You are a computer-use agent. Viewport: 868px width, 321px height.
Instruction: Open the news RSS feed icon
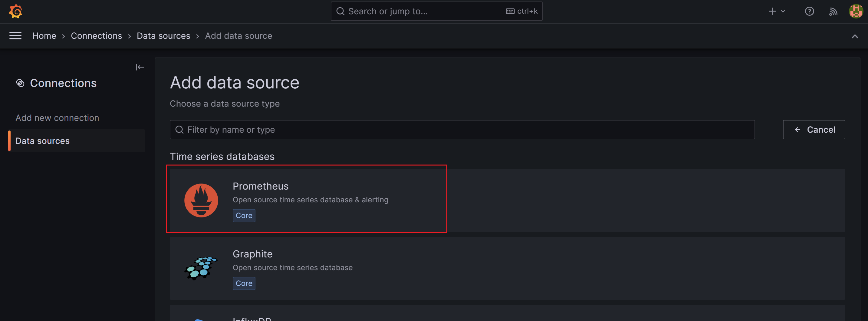coord(833,12)
